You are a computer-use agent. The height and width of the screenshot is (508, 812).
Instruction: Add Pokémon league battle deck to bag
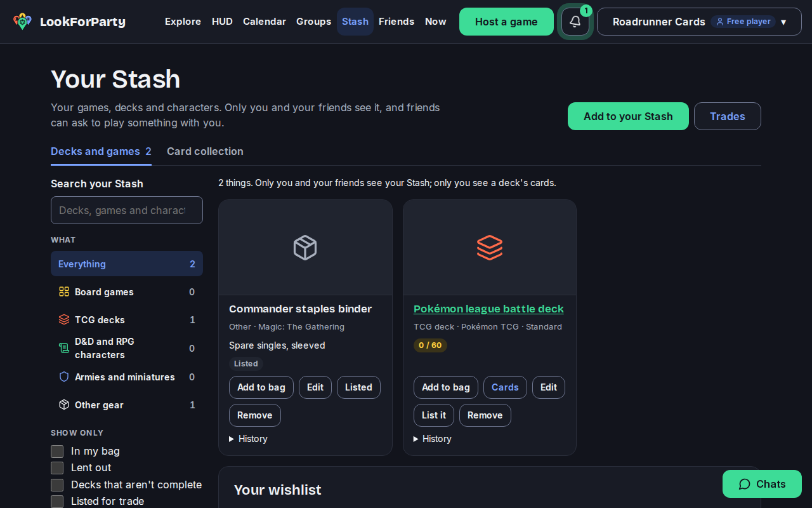click(x=446, y=387)
